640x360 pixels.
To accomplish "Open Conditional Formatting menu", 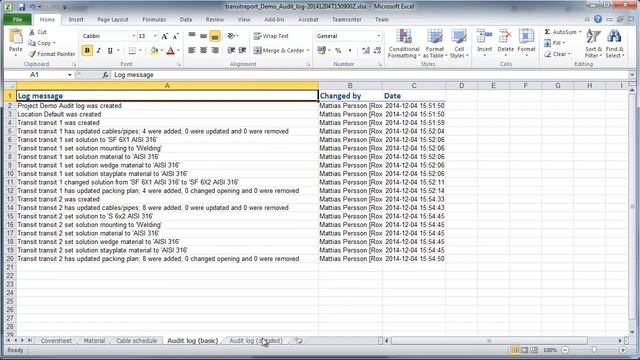I will click(404, 44).
